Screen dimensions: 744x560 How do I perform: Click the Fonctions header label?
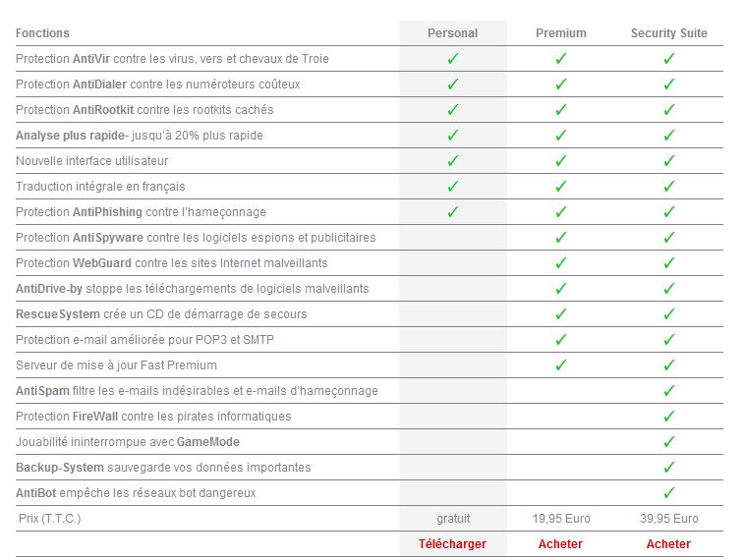(42, 33)
